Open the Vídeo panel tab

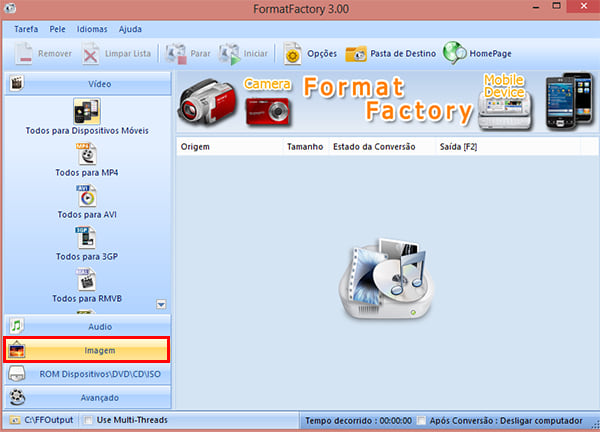click(88, 83)
